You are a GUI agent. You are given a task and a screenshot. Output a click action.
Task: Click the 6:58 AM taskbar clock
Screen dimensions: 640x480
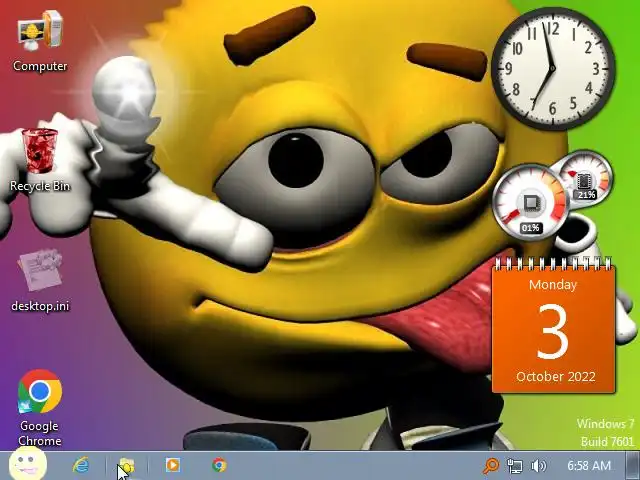coord(589,465)
